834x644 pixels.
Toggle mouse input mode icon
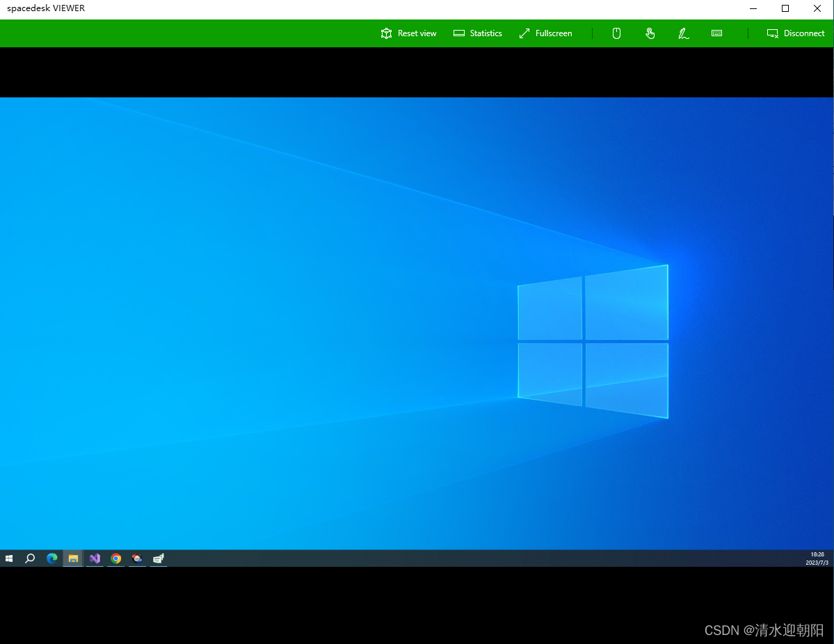pyautogui.click(x=616, y=33)
